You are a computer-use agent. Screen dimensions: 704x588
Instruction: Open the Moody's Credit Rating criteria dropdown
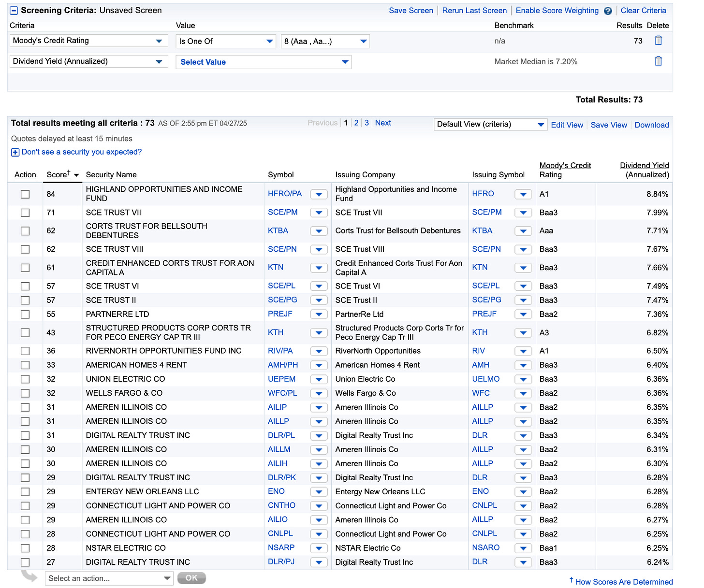88,41
